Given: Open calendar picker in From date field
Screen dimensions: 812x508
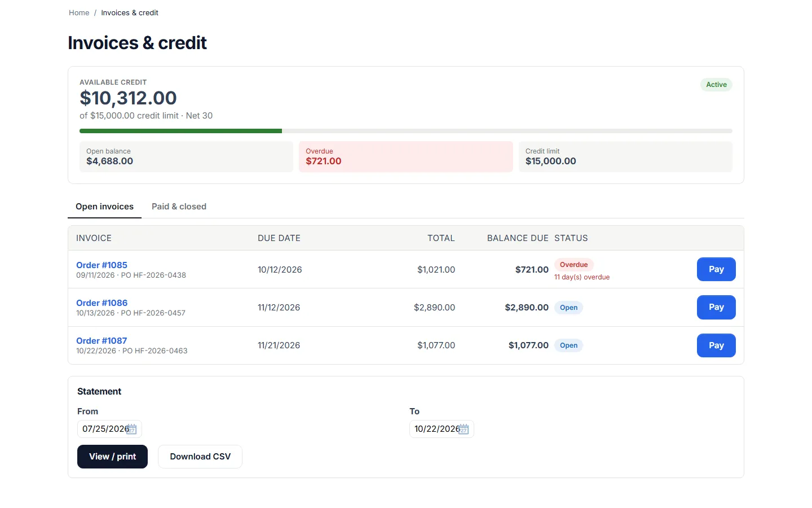Looking at the screenshot, I should coord(131,429).
